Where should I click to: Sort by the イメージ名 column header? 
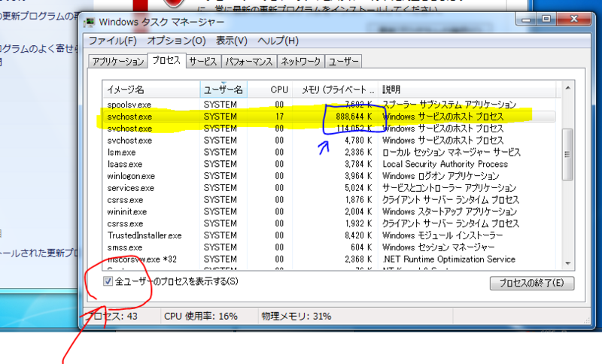coord(151,89)
